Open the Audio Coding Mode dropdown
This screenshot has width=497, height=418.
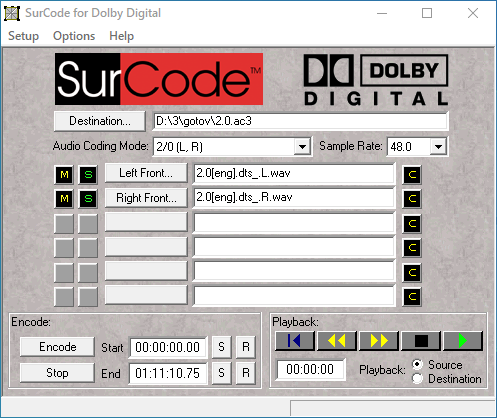click(302, 147)
